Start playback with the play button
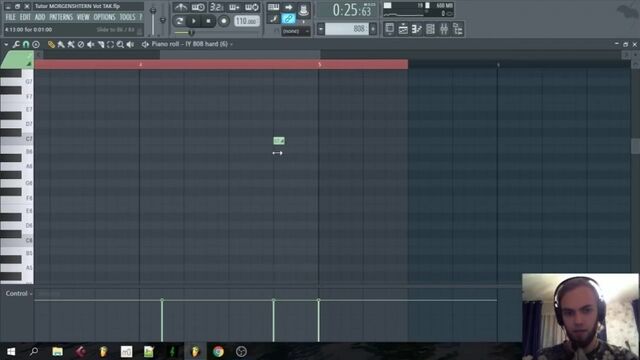This screenshot has width=640, height=360. pyautogui.click(x=194, y=21)
